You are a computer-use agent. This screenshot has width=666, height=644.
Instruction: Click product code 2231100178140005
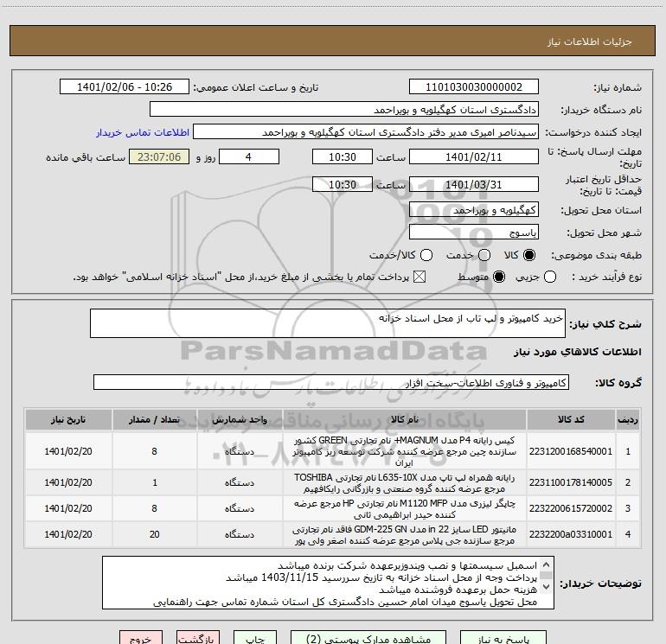pos(571,482)
